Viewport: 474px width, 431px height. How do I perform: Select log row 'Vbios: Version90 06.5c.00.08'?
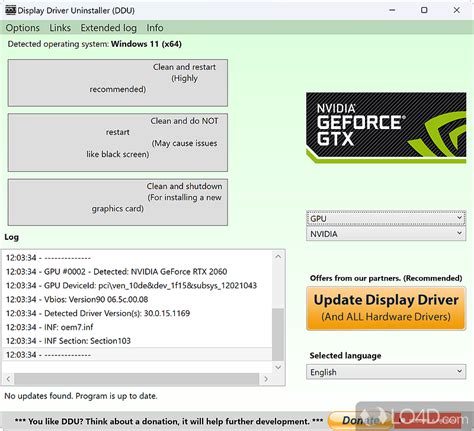(x=137, y=299)
